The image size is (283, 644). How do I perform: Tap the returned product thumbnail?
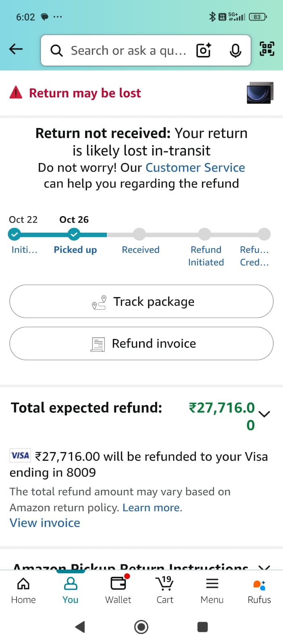(260, 93)
